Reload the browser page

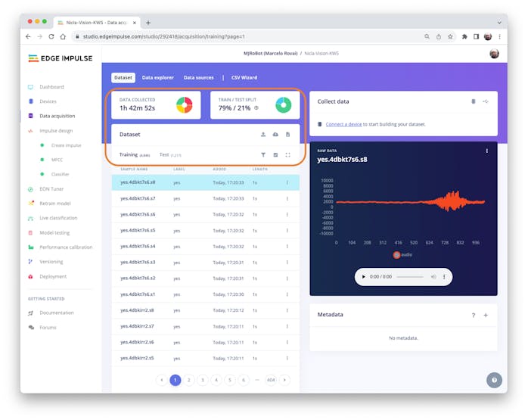pos(51,37)
